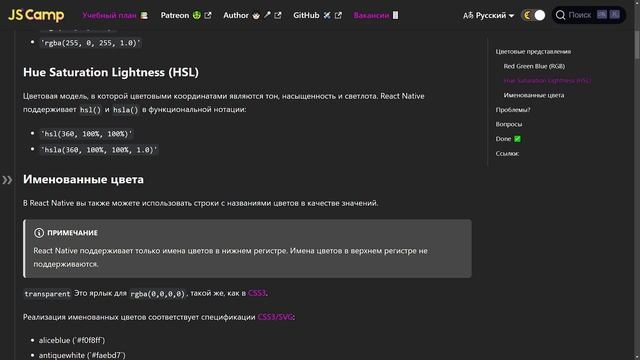Click the 'hsla(360, 100%, 100%, 1.0)' code
The image size is (640, 360).
pos(98,150)
